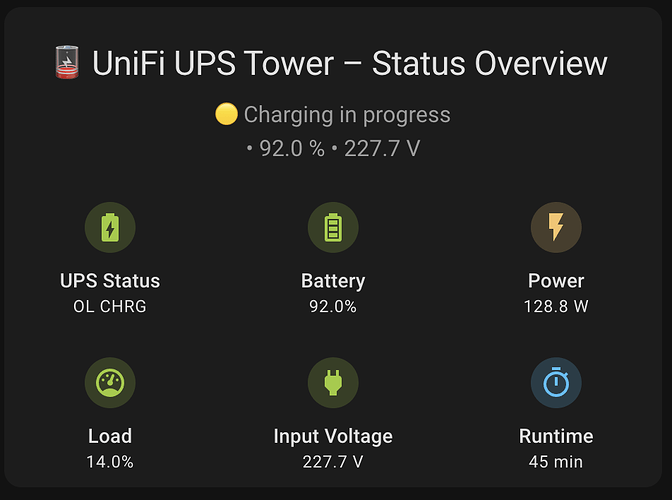Viewport: 672px width, 500px height.
Task: Open the Input Voltage label
Action: 333,436
